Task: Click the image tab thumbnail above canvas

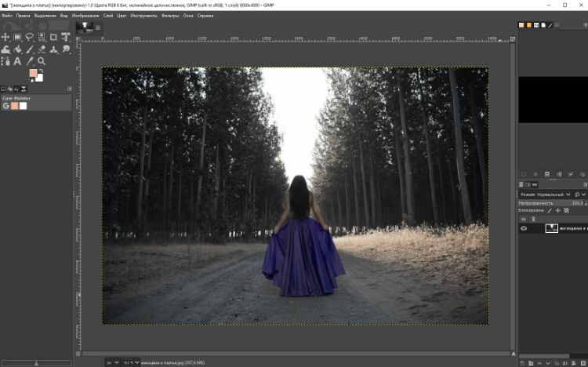Action: (x=84, y=27)
